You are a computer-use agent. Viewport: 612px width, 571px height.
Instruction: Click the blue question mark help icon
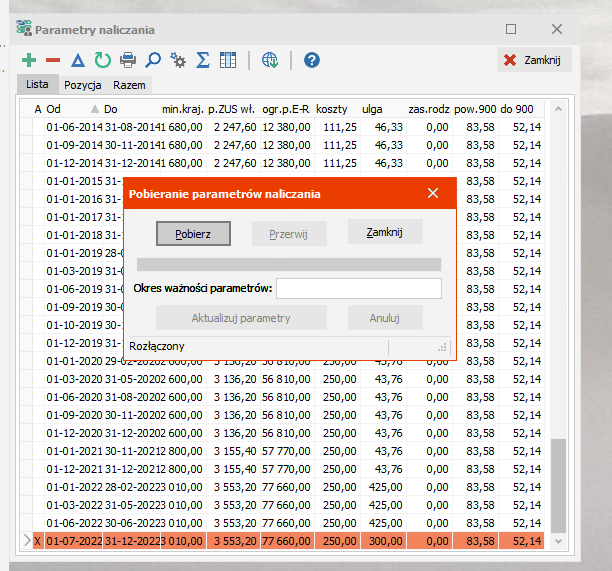[x=312, y=60]
